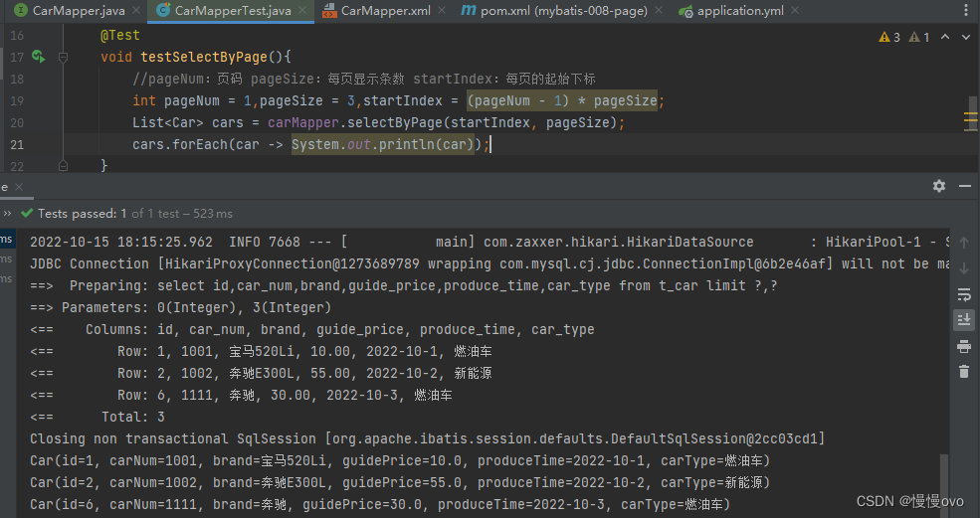Screen dimensions: 980x518
Task: Click the highlighted (pageNum - 1) * pageSize expression
Action: click(562, 100)
